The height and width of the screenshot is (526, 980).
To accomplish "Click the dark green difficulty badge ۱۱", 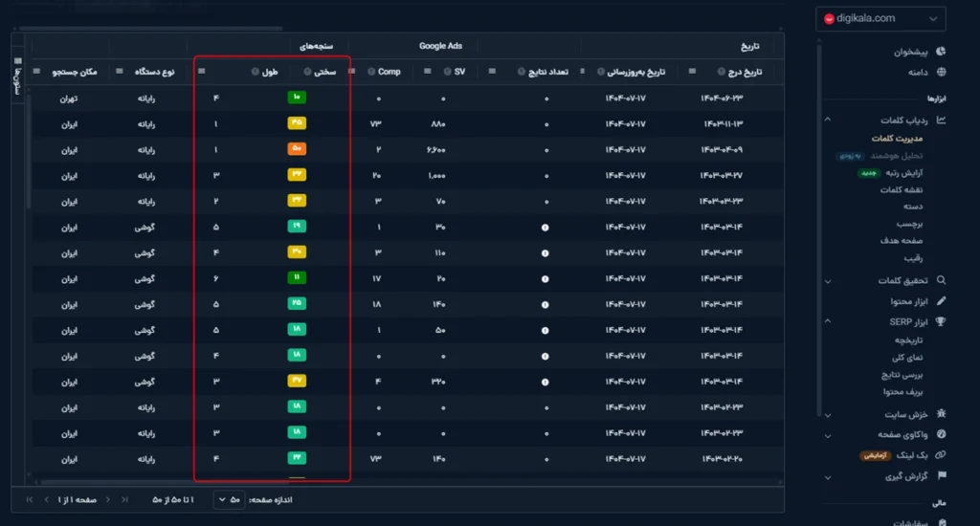I will pos(297,277).
